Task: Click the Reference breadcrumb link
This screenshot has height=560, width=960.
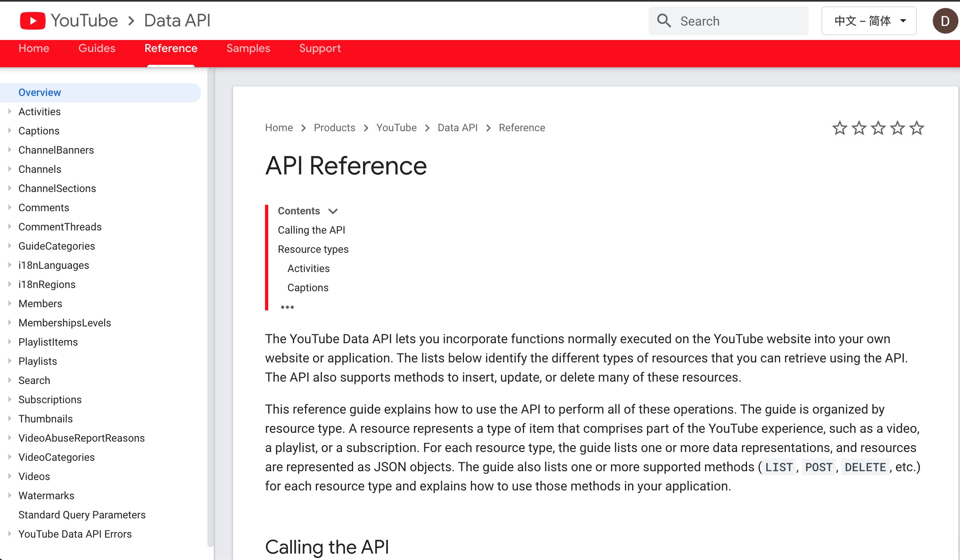Action: (x=522, y=128)
